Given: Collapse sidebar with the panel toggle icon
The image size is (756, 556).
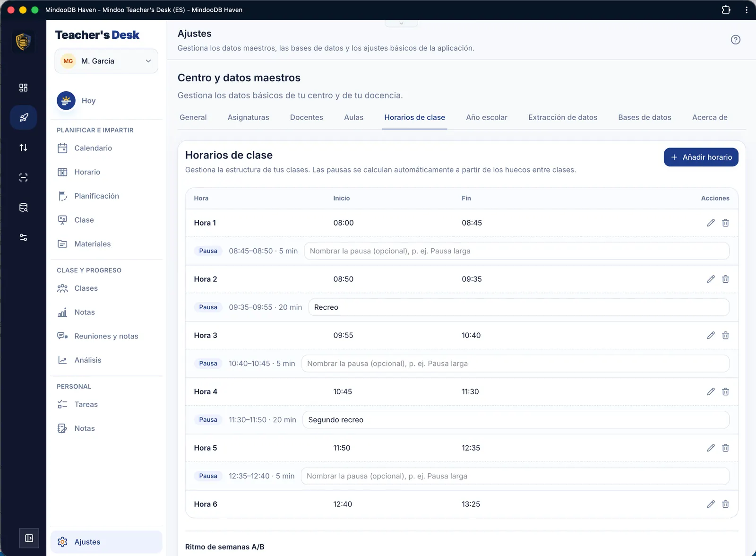Looking at the screenshot, I should [29, 538].
